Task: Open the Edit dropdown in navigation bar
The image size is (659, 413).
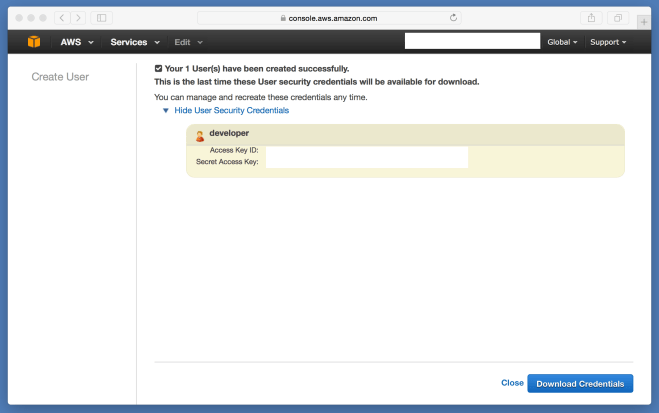Action: [188, 42]
